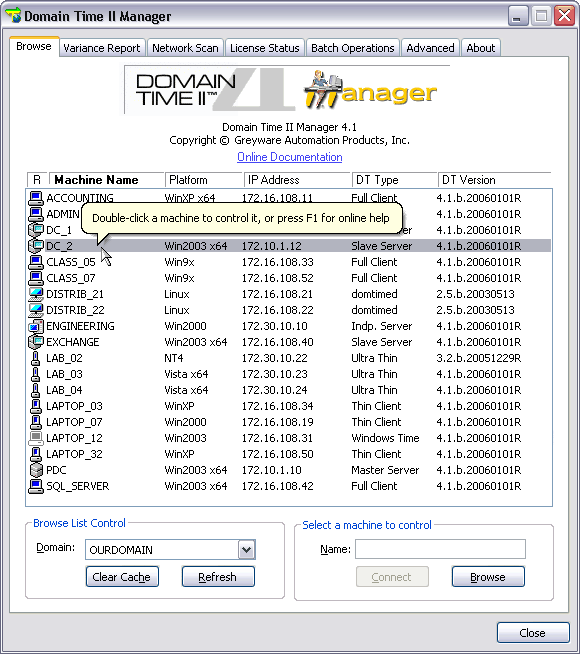Click the Clear Cache button
The width and height of the screenshot is (580, 654).
122,577
